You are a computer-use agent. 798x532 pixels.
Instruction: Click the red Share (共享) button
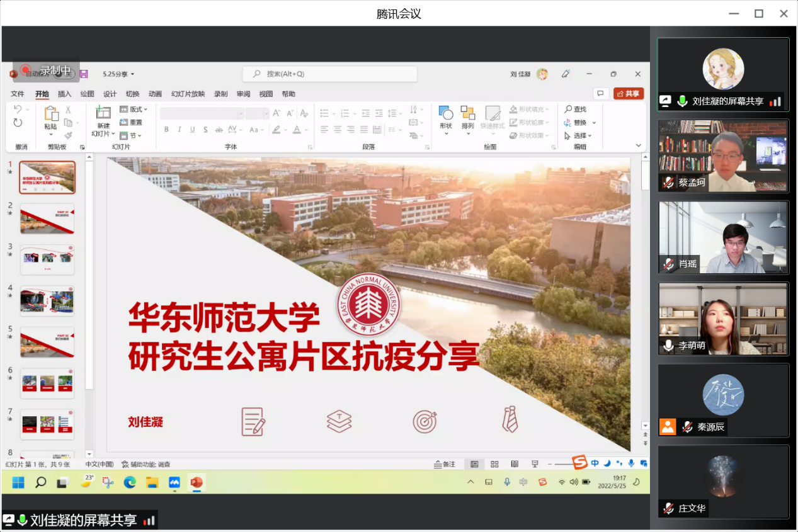click(x=628, y=93)
